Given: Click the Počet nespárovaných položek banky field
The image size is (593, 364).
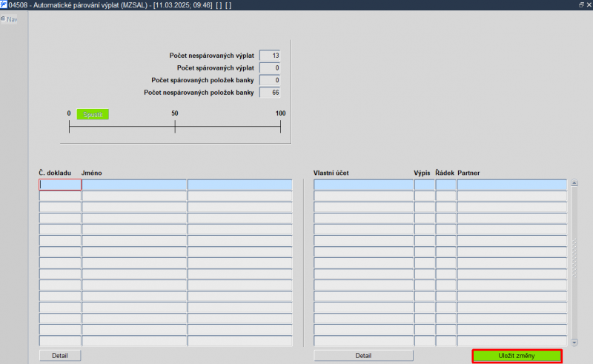Looking at the screenshot, I should tap(270, 93).
